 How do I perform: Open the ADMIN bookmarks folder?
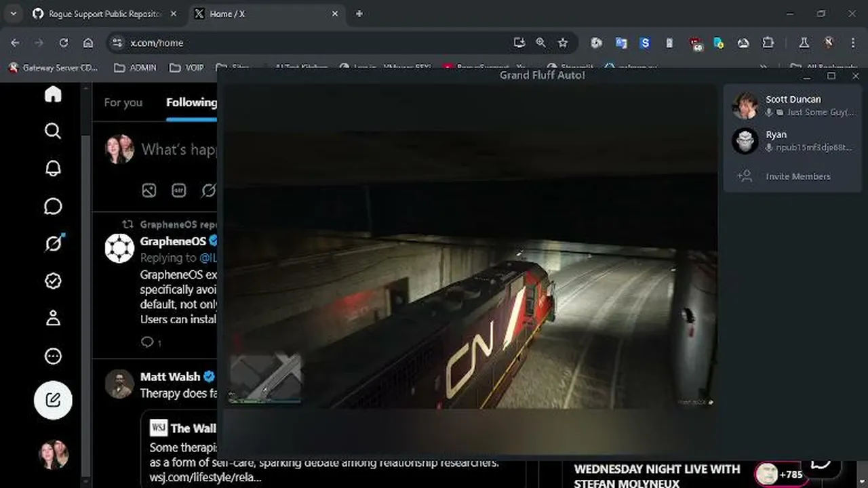[135, 68]
